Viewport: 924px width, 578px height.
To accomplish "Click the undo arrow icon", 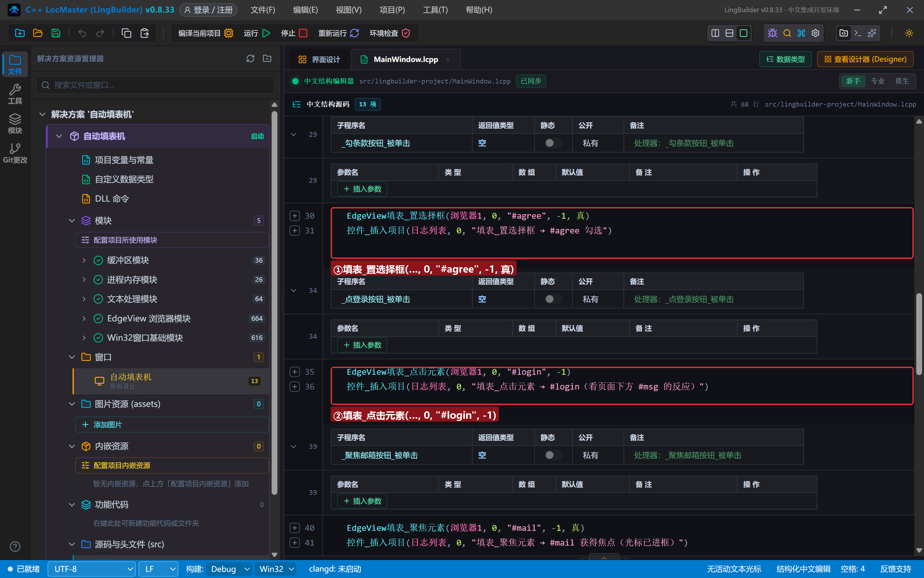I will tap(82, 33).
